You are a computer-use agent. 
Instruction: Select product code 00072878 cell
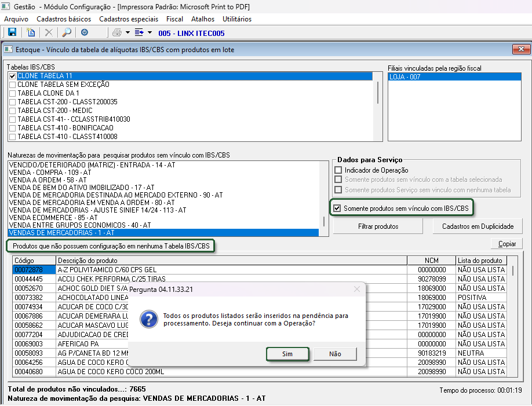34,270
